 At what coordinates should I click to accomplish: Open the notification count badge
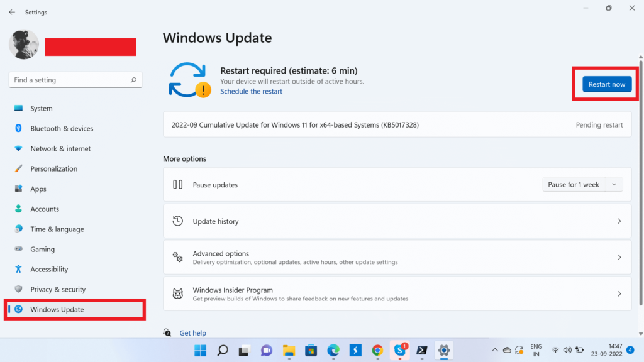[x=630, y=350]
